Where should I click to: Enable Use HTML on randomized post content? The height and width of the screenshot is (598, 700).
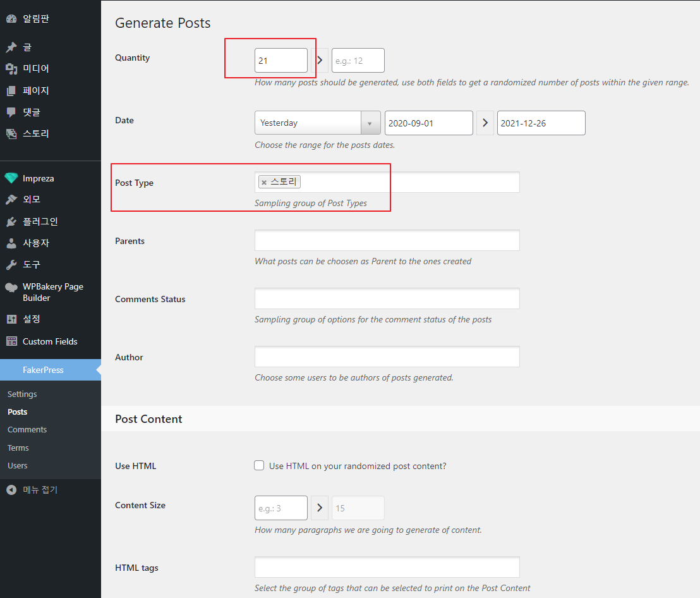(259, 465)
